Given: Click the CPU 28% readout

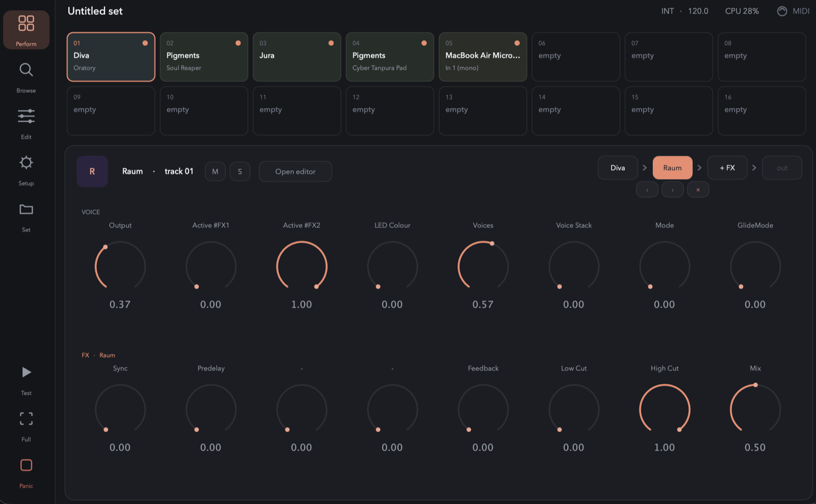Looking at the screenshot, I should [x=742, y=11].
